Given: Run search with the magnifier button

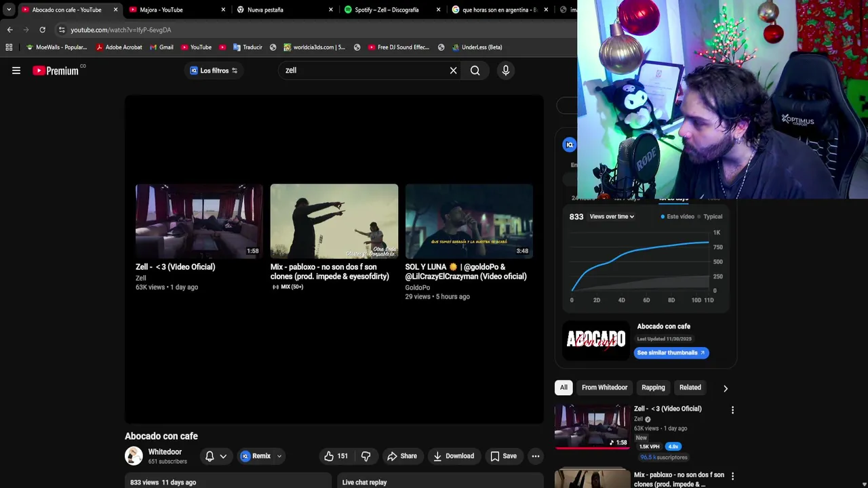Looking at the screenshot, I should (x=475, y=70).
